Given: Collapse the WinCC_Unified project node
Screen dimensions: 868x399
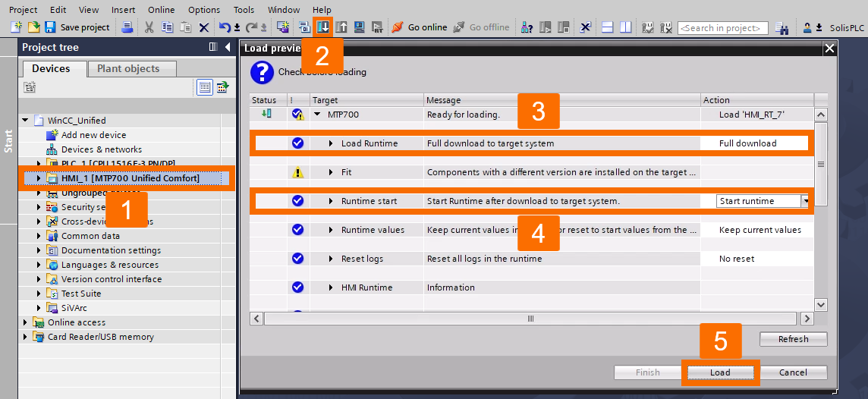Looking at the screenshot, I should point(24,120).
